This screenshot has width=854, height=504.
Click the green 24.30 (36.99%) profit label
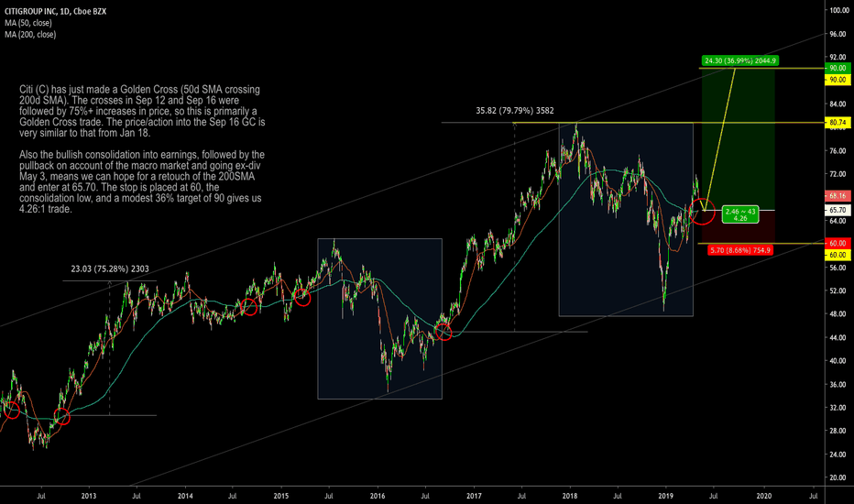739,60
